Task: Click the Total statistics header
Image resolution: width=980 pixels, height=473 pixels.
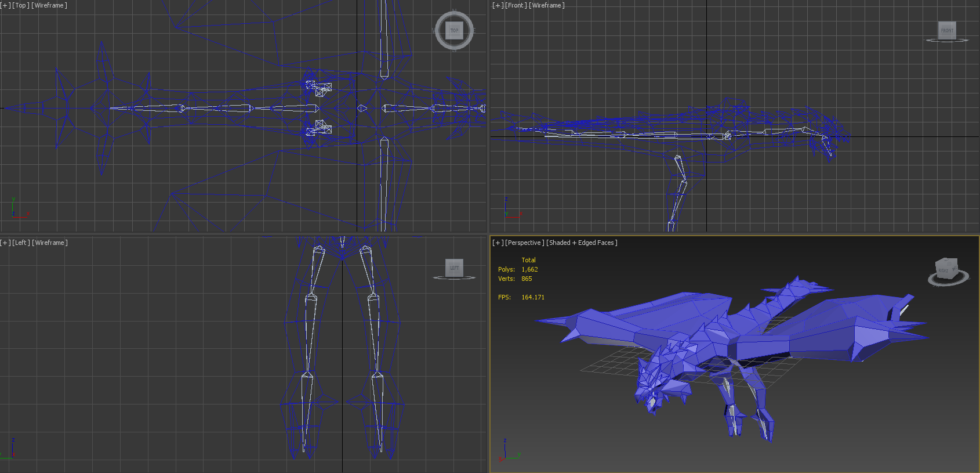Action: pos(528,260)
